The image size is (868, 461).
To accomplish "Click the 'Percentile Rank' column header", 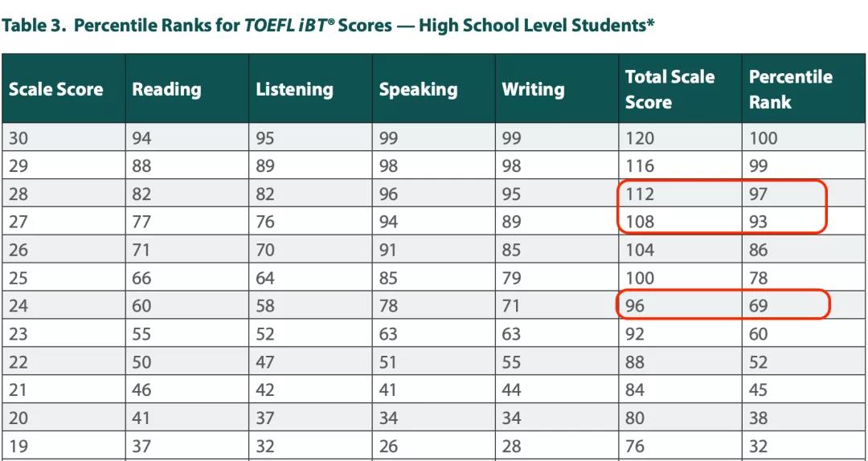I will tap(790, 89).
